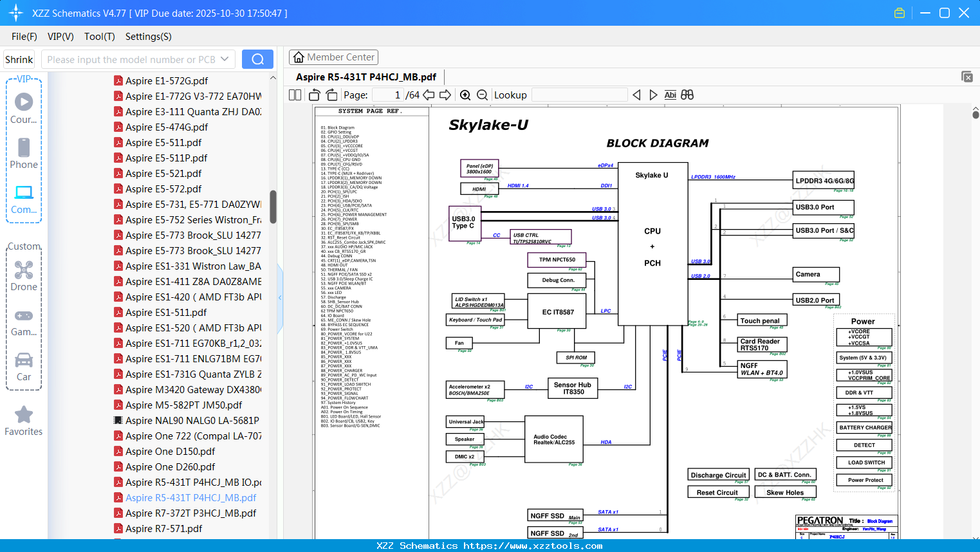Open the model number dropdown arrow
980x552 pixels.
pyautogui.click(x=225, y=59)
